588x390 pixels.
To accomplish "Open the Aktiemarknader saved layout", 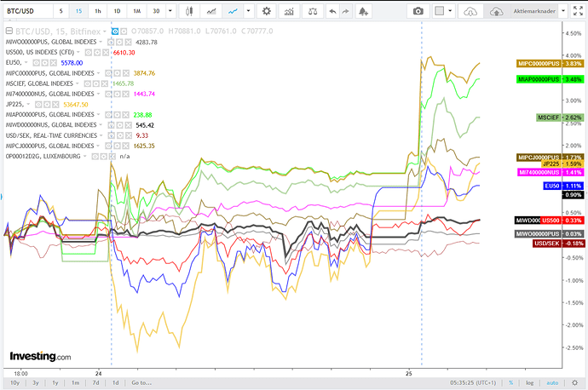I will [534, 11].
